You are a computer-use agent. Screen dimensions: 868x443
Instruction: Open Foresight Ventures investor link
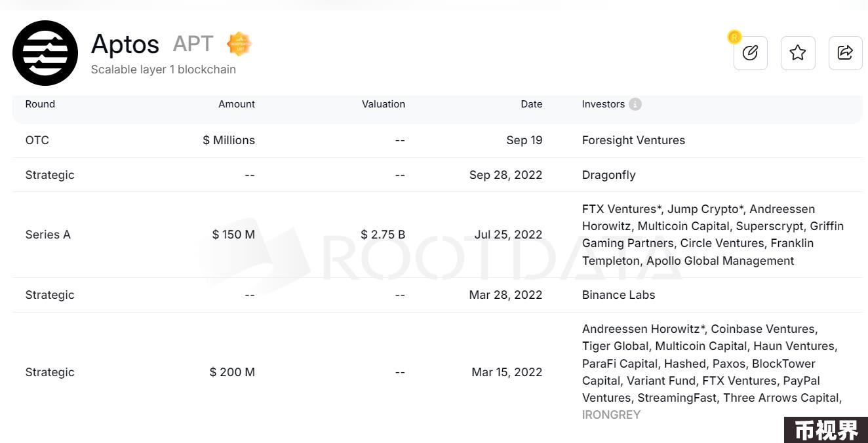[x=633, y=140]
